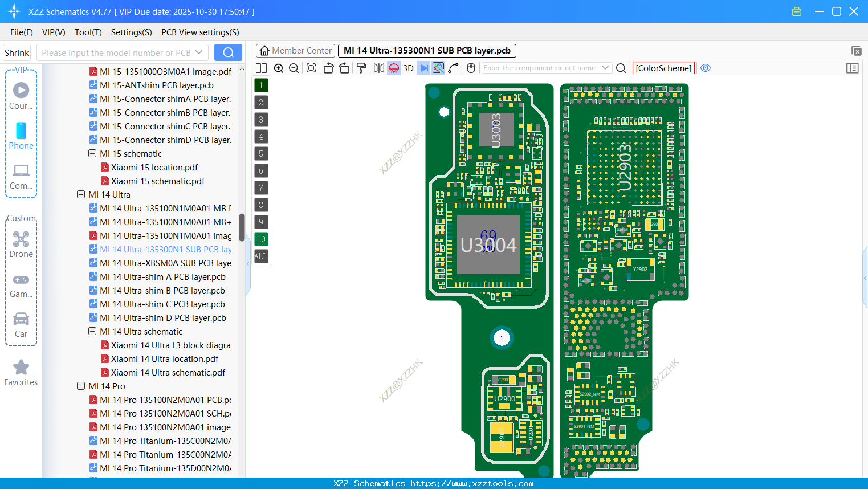Switch to 3D board view
The width and height of the screenshot is (868, 489).
coord(408,68)
